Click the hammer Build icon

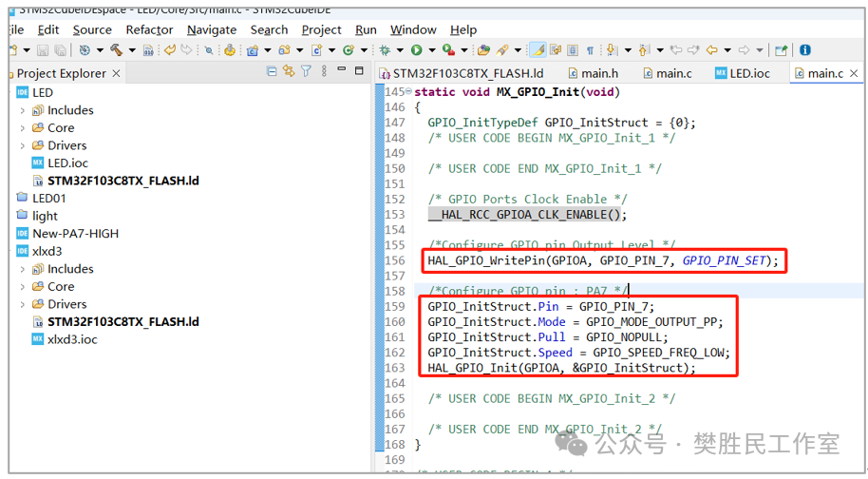(x=116, y=50)
